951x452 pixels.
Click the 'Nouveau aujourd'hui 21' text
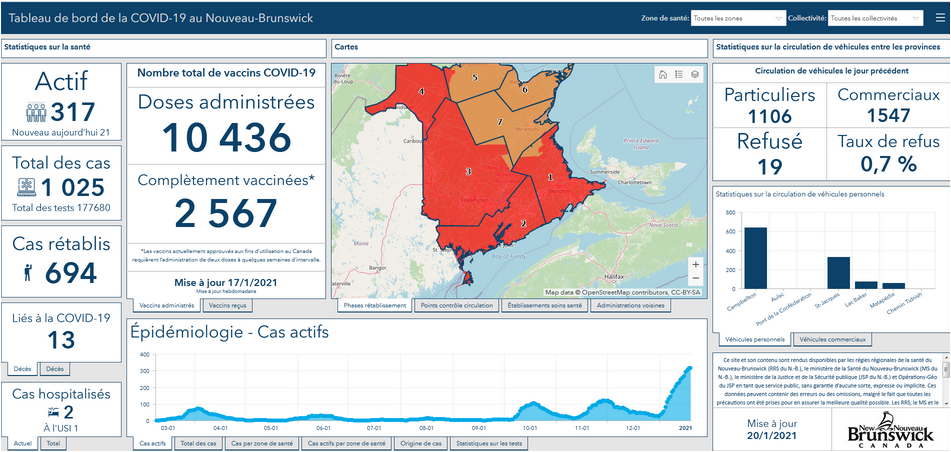point(61,132)
